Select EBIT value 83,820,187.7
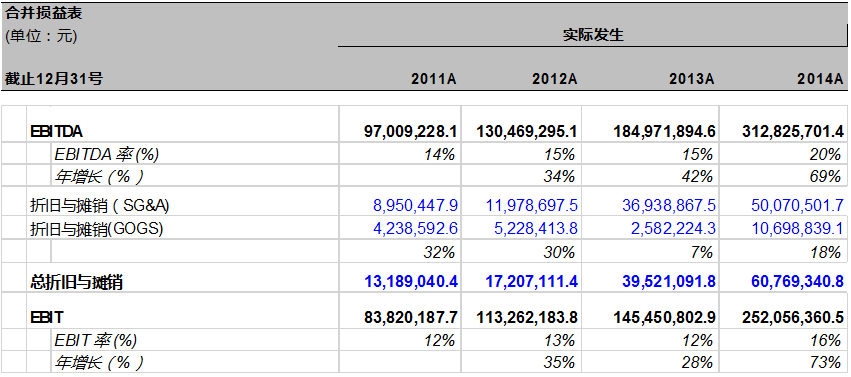 click(x=411, y=317)
